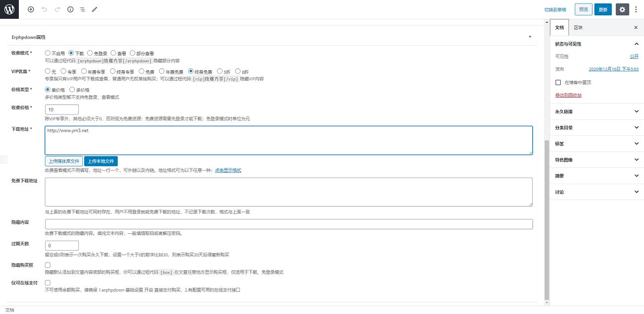Enable the 隐藏购买框 checkbox
Viewport: 644px width, 314px height.
tap(48, 265)
